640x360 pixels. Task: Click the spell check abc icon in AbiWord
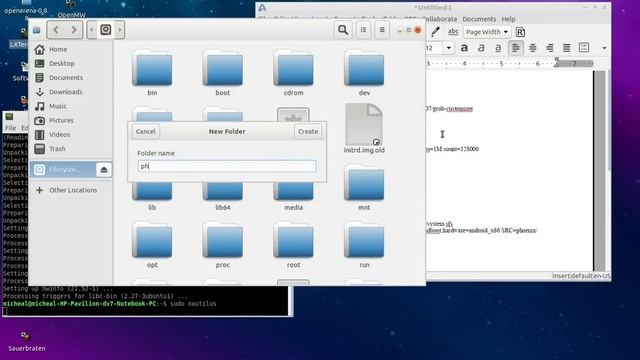(x=453, y=32)
